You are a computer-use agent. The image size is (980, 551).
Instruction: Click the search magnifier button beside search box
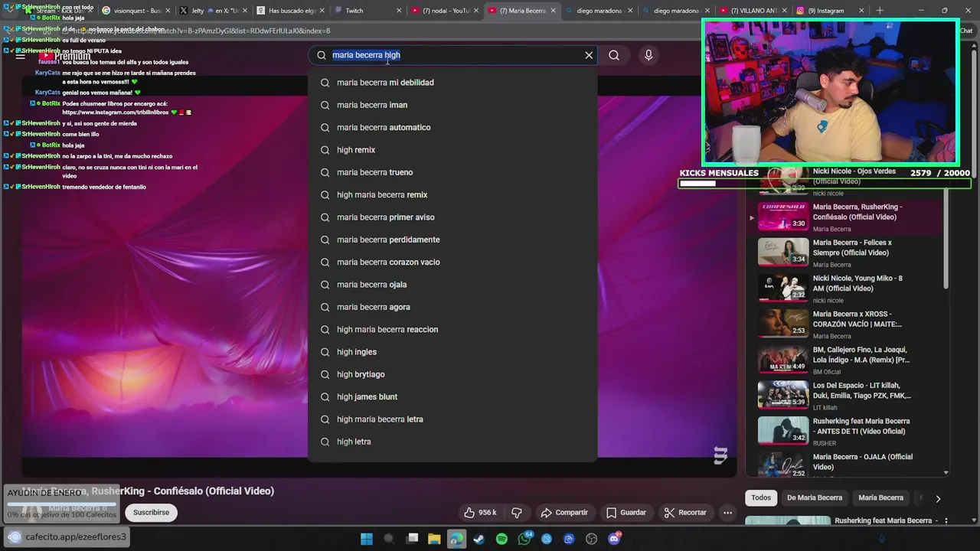tap(614, 55)
